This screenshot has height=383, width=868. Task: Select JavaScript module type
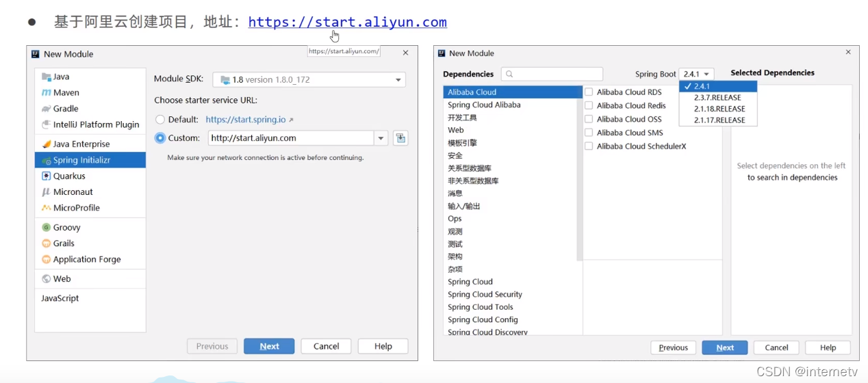90,298
